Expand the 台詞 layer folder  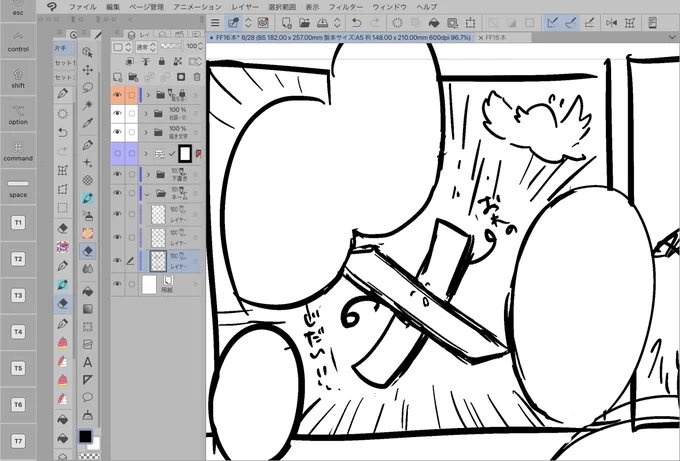pyautogui.click(x=146, y=114)
